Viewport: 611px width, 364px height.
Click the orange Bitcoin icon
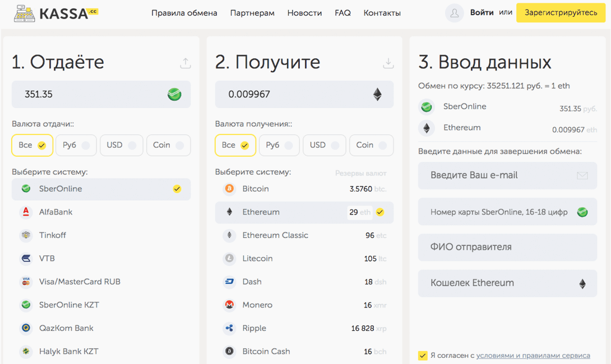point(229,189)
